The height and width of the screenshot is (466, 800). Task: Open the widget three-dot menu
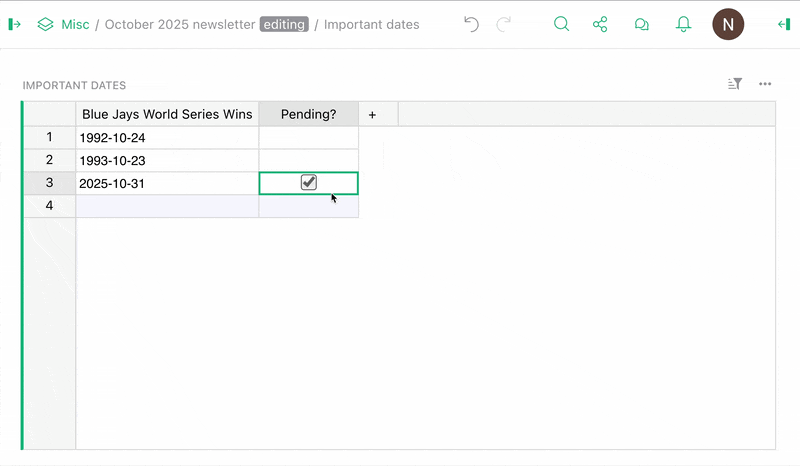tap(765, 85)
